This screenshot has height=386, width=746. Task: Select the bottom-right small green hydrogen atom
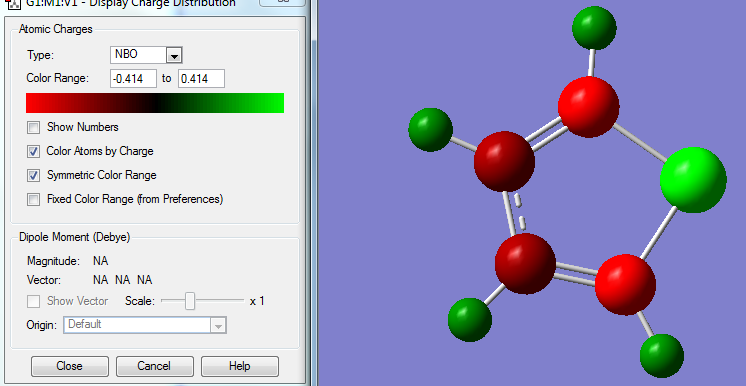pos(662,356)
